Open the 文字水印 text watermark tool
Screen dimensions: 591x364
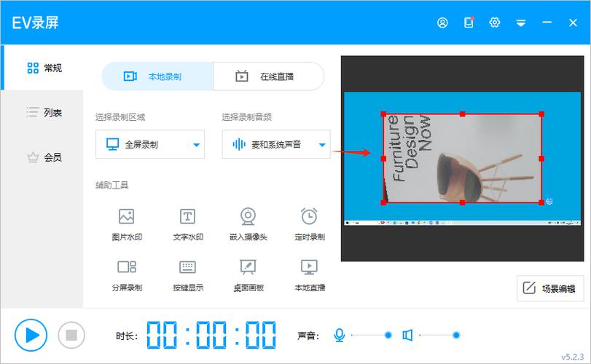click(187, 216)
